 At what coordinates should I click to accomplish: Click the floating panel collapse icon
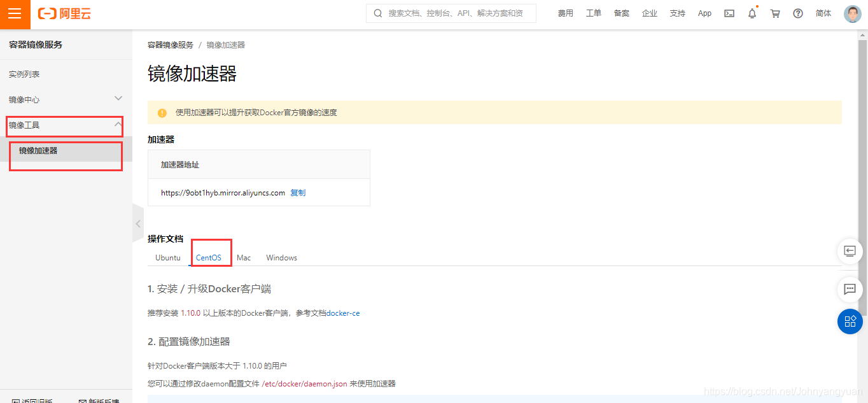(850, 251)
